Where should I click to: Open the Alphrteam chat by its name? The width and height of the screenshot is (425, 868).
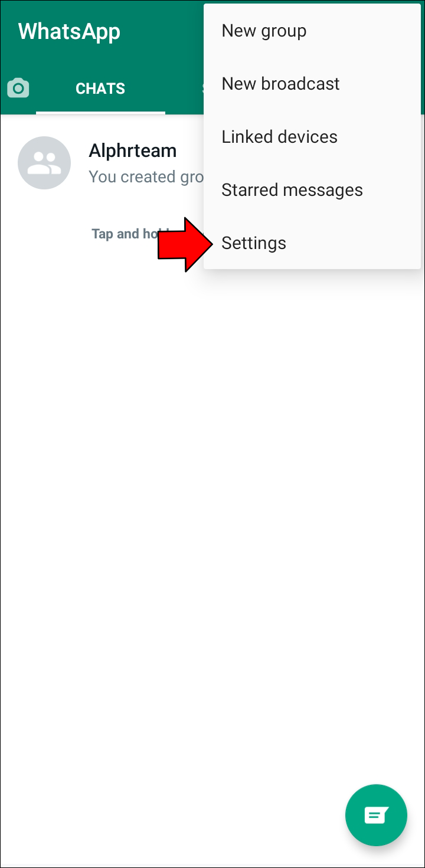coord(132,150)
